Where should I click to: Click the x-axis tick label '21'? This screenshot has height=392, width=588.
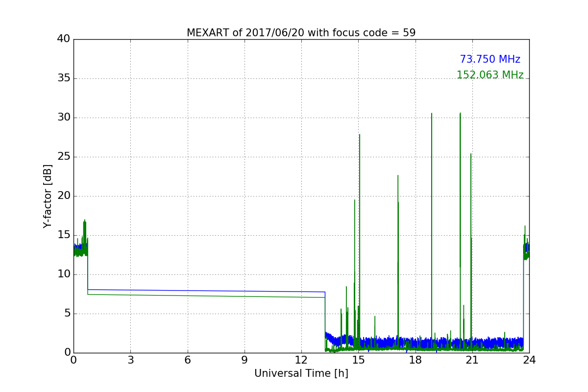point(472,360)
